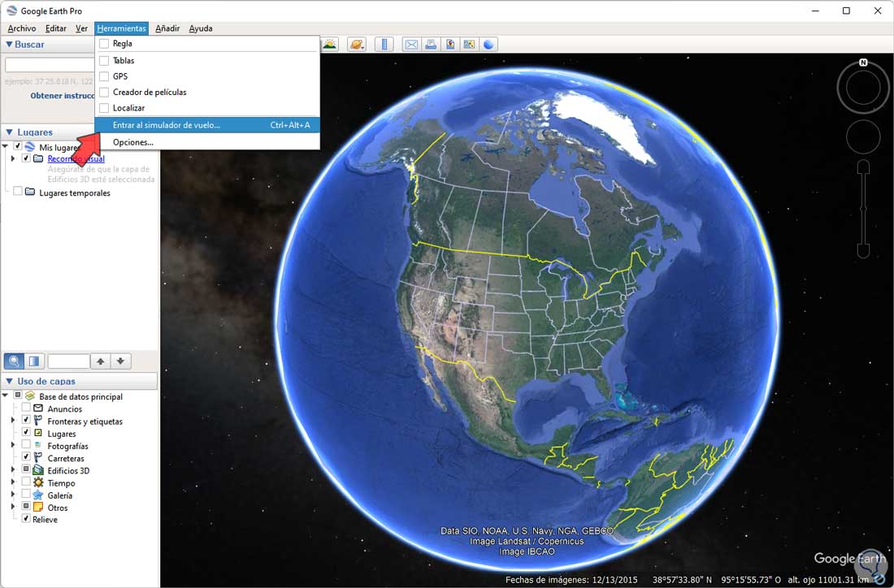Click the North compass indicator N

click(863, 63)
